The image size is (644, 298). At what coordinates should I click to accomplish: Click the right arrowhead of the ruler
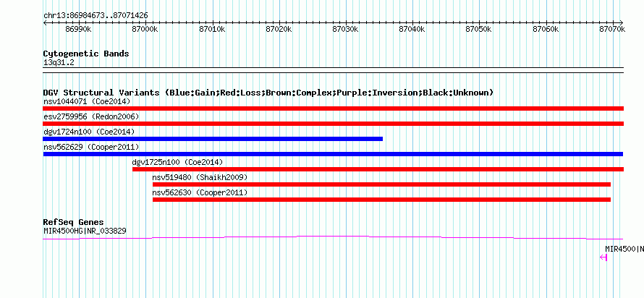coord(622,22)
